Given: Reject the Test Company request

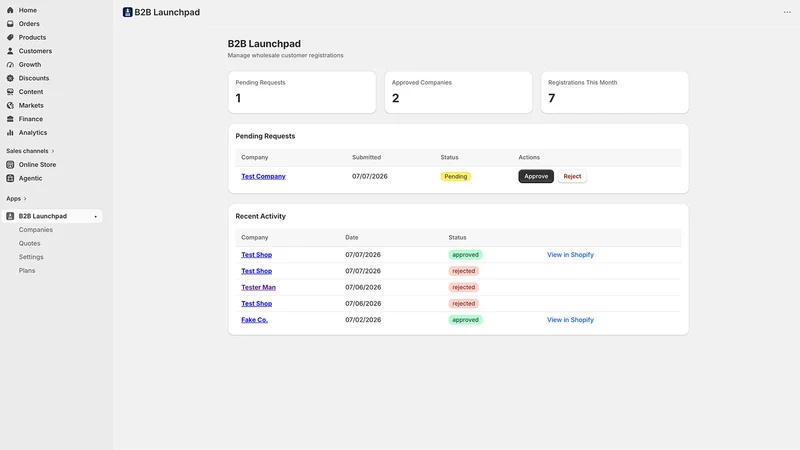Looking at the screenshot, I should pos(572,176).
